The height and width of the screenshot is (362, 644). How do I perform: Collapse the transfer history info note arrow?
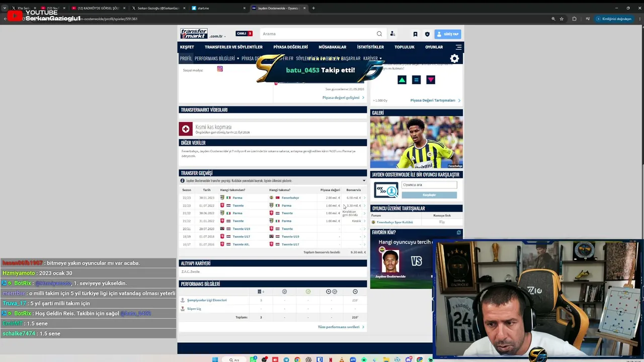coord(364,180)
